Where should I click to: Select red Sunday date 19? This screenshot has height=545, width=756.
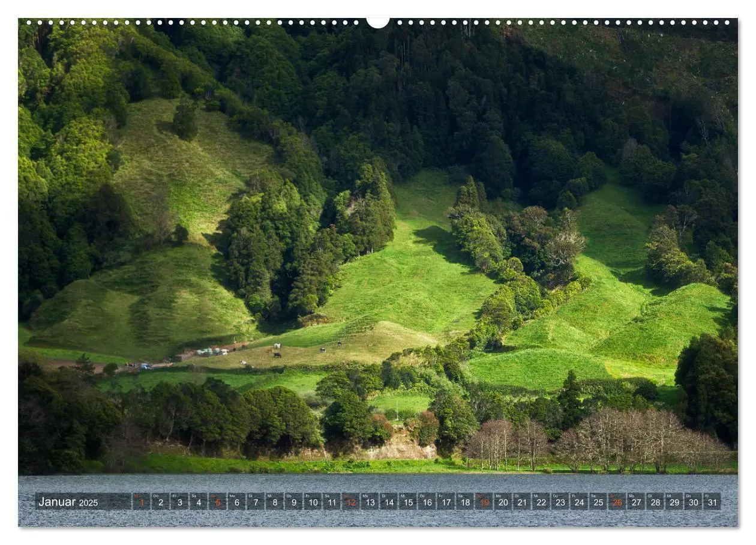484,502
